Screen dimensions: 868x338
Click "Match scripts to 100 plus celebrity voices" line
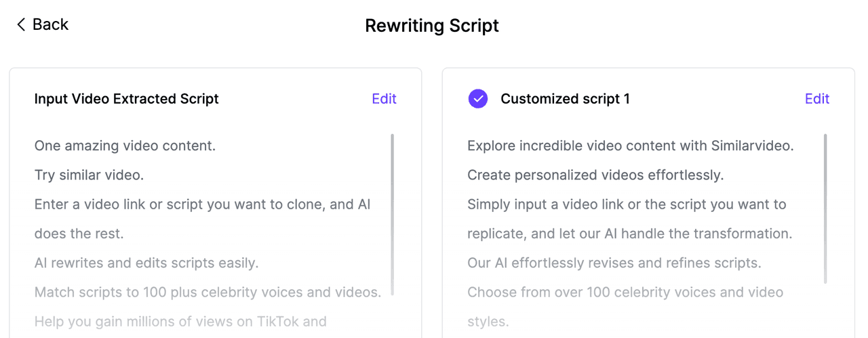pos(208,292)
